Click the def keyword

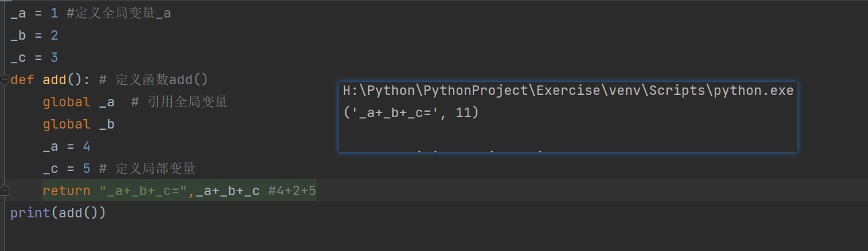(22, 79)
